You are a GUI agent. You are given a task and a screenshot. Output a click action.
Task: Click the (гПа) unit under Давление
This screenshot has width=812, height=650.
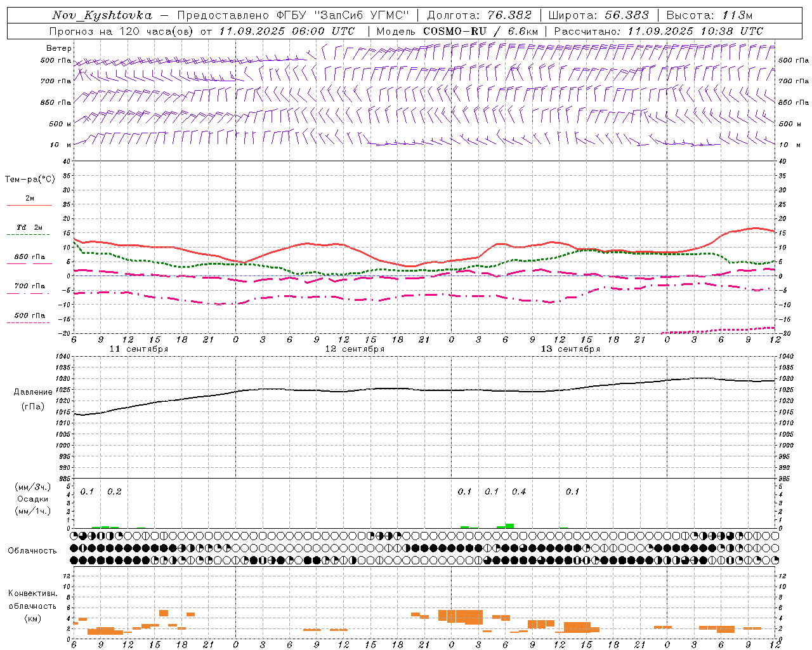coord(32,407)
